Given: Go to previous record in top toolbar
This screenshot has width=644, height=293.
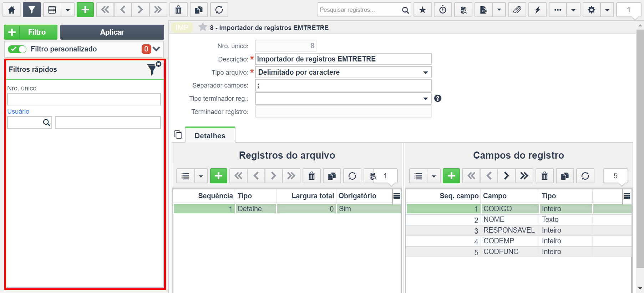Looking at the screenshot, I should coord(123,10).
